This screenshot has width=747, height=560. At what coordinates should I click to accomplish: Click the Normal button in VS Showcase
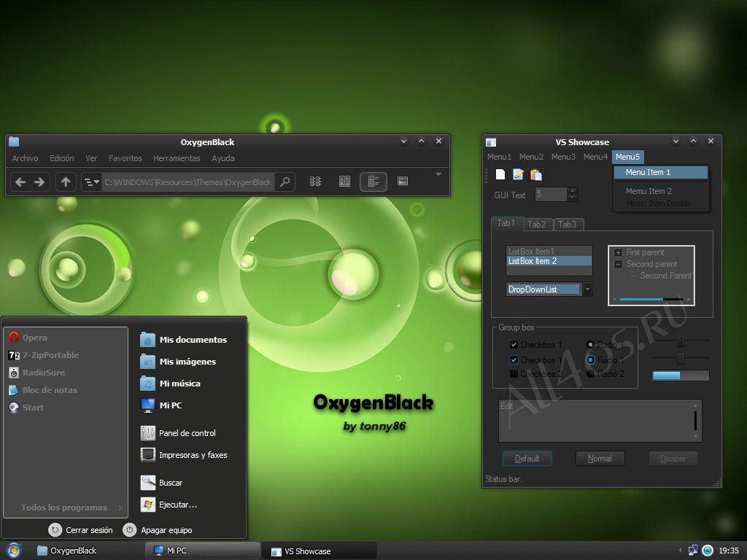(600, 459)
